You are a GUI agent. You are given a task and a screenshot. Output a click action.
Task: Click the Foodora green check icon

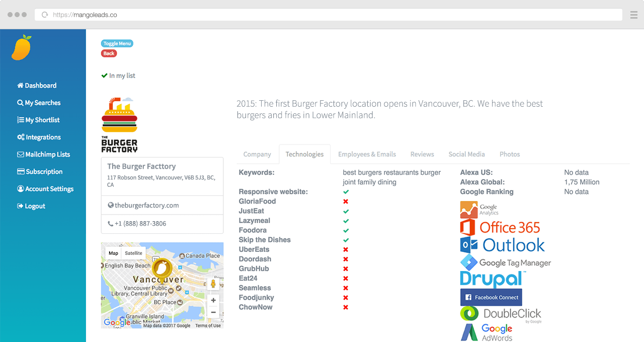[346, 230]
